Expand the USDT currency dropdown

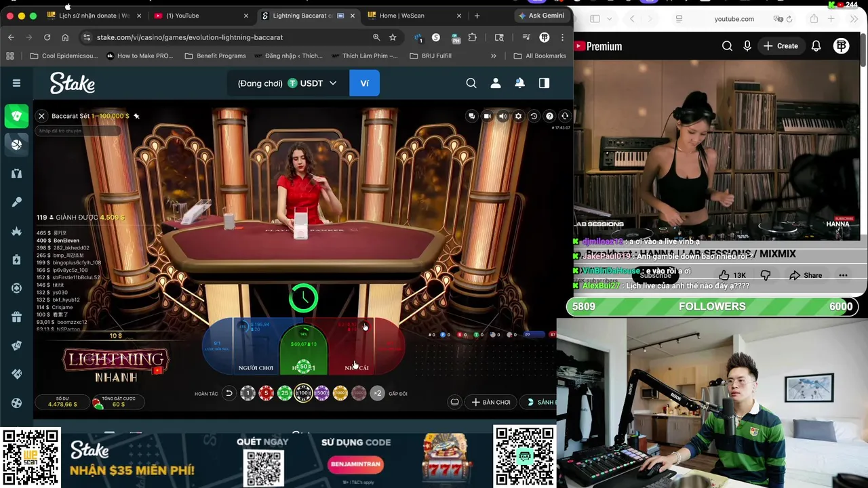[x=333, y=83]
